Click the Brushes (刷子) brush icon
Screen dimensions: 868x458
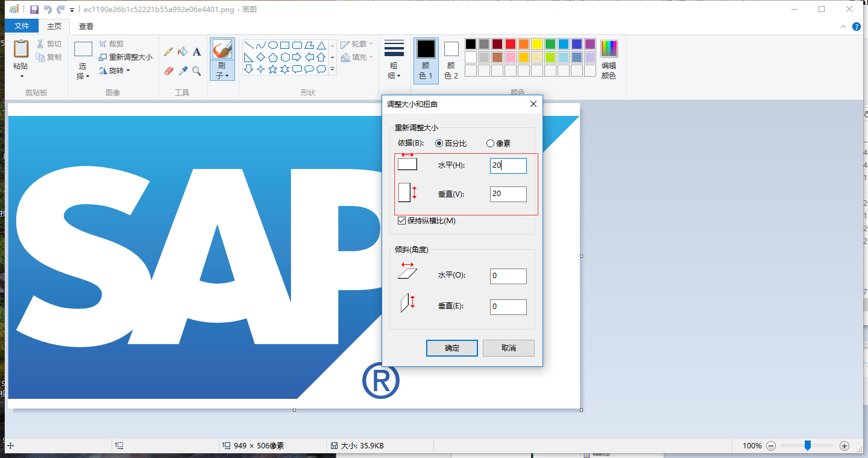point(222,49)
